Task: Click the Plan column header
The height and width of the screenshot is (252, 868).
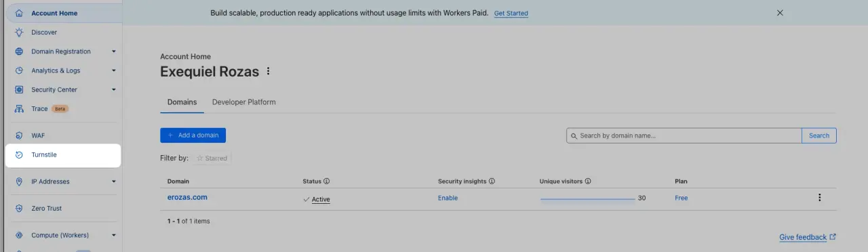Action: pos(681,182)
